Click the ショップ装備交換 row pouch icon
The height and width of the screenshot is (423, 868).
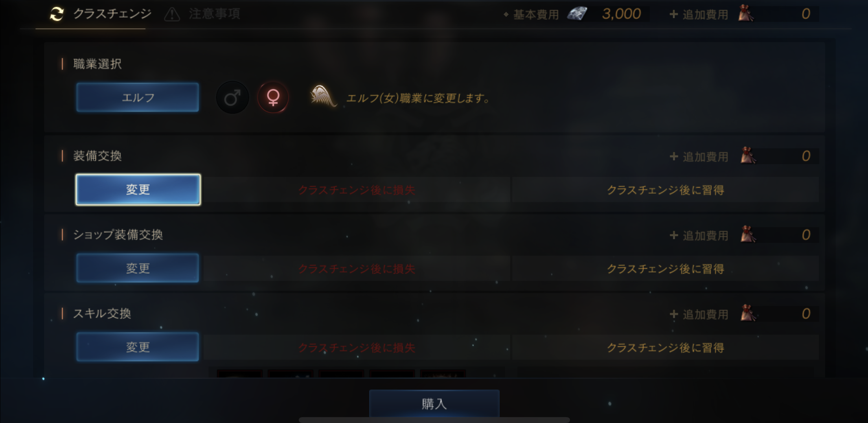(x=748, y=235)
